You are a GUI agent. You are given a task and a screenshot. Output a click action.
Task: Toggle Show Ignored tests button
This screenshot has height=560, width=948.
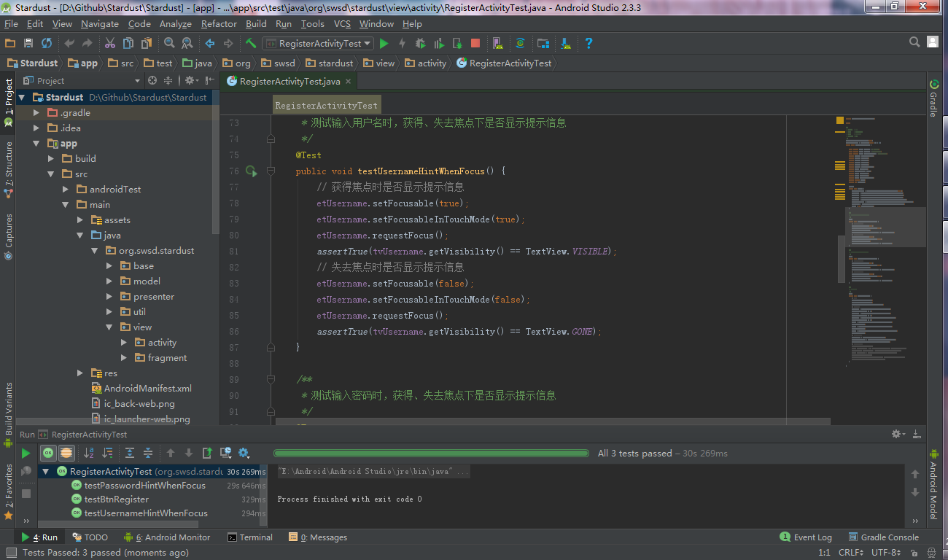click(66, 453)
